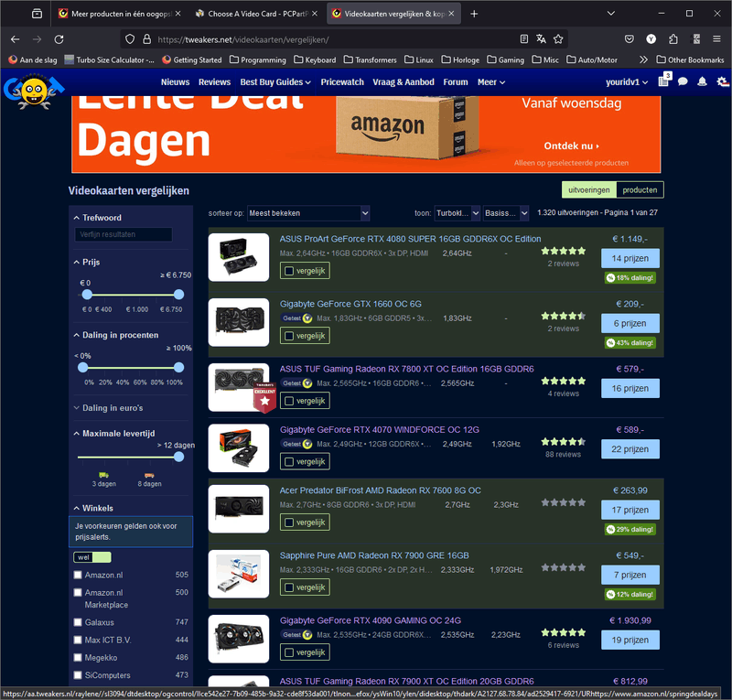Check vergelijk for Gigabyte RTX 4070 WINDFORCE
The width and height of the screenshot is (732, 700).
tap(305, 462)
